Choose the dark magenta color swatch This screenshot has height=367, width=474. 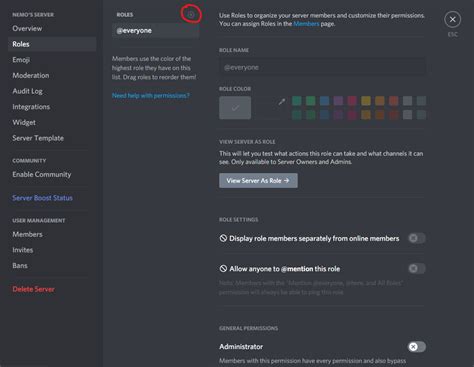352,115
